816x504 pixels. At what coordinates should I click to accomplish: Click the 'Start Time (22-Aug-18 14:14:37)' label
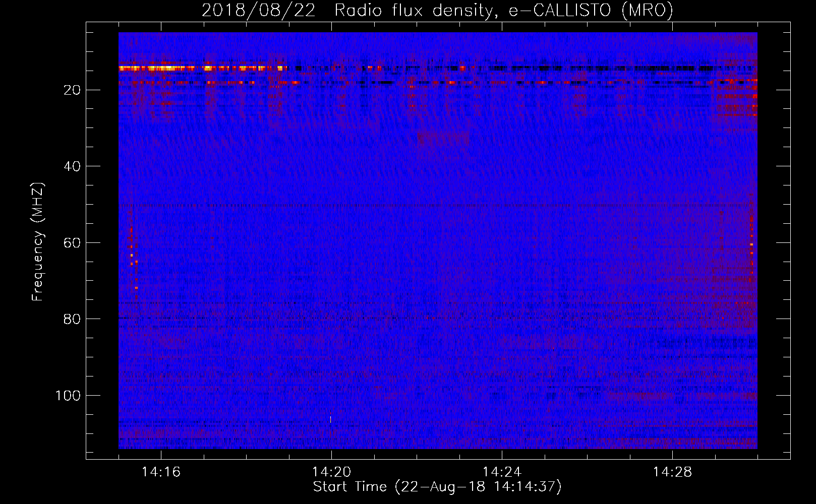point(437,487)
